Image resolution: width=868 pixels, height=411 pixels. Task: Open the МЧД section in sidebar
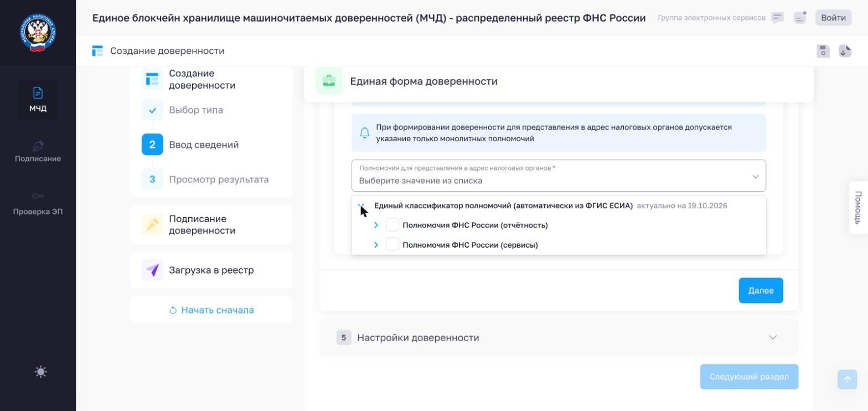coord(38,100)
